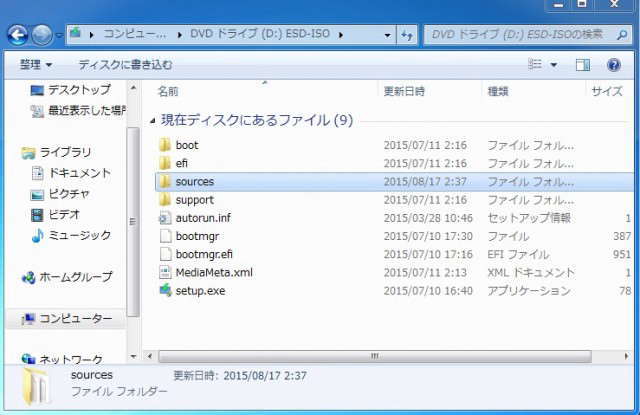Change view using the view icon
640x415 pixels.
tap(535, 64)
